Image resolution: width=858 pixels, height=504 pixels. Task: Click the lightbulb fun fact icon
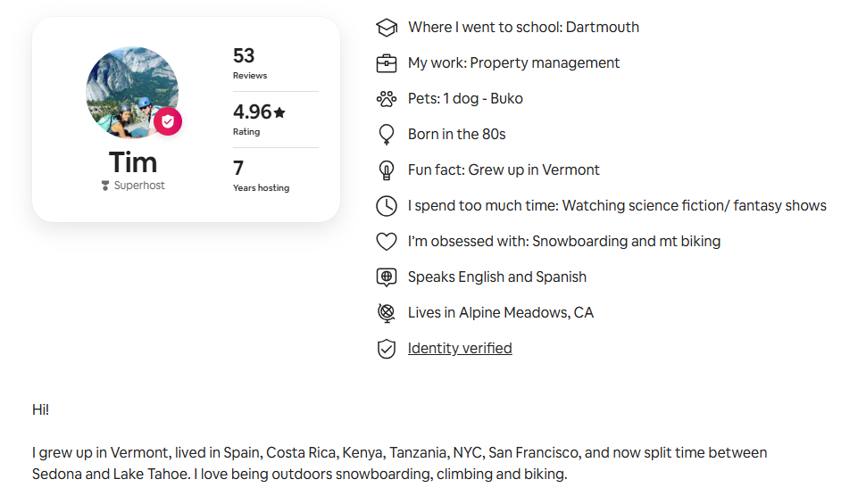pos(386,170)
